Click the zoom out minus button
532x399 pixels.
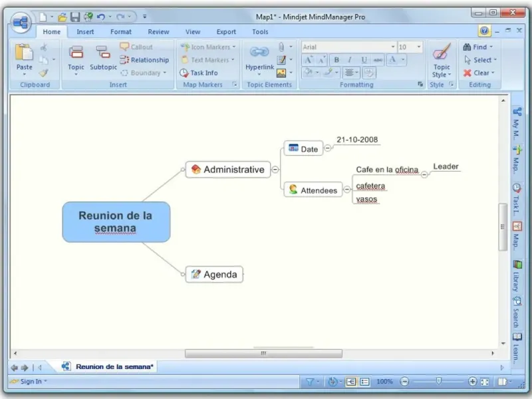404,382
